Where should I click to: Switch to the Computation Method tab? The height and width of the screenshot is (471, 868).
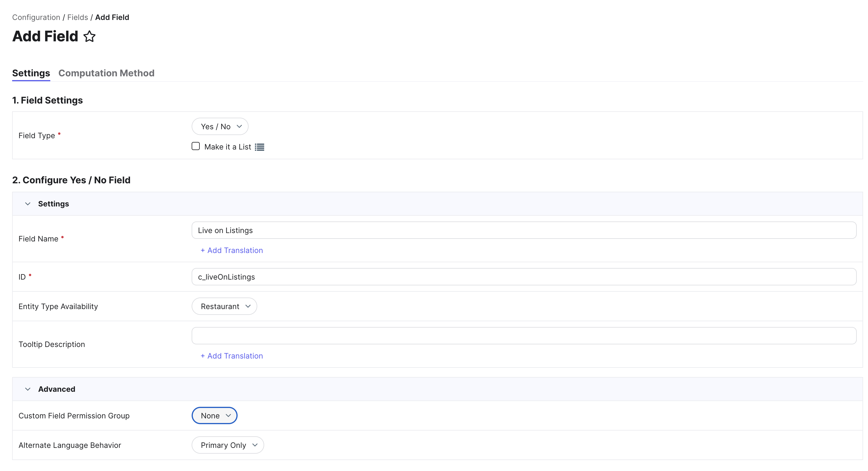[106, 73]
